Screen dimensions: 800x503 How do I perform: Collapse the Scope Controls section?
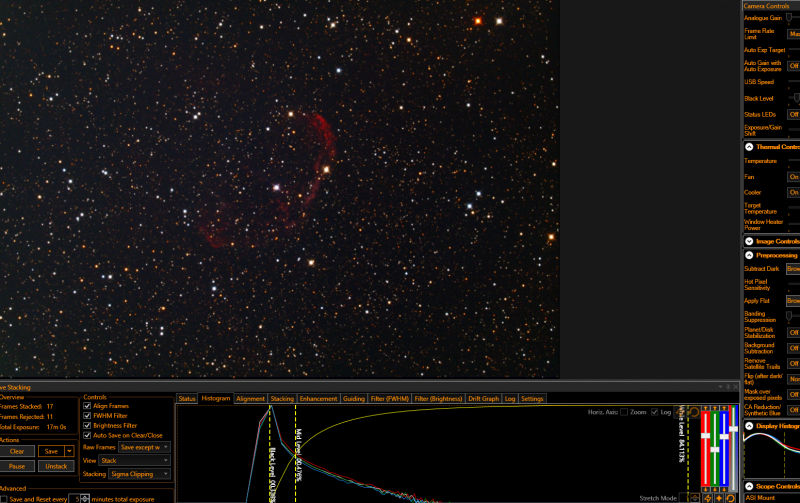click(749, 486)
